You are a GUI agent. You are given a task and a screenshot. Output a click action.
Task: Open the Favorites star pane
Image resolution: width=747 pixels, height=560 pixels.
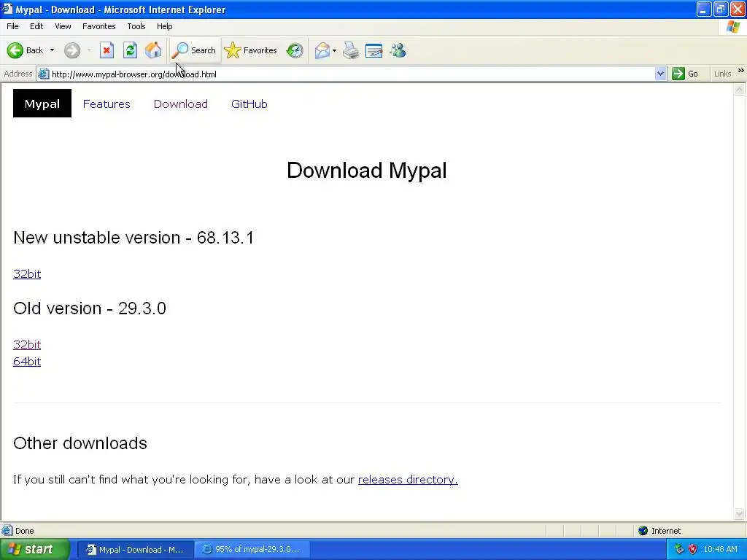point(251,50)
